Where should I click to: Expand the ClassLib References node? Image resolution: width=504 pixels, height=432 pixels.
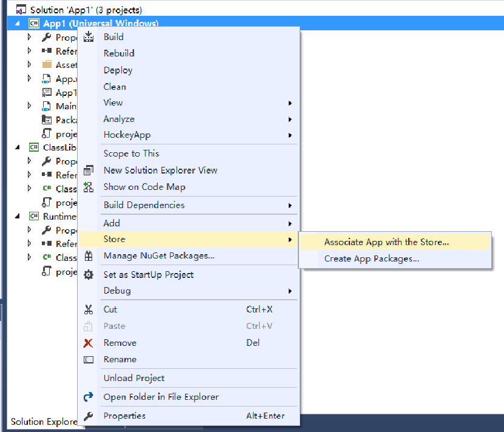tap(29, 175)
